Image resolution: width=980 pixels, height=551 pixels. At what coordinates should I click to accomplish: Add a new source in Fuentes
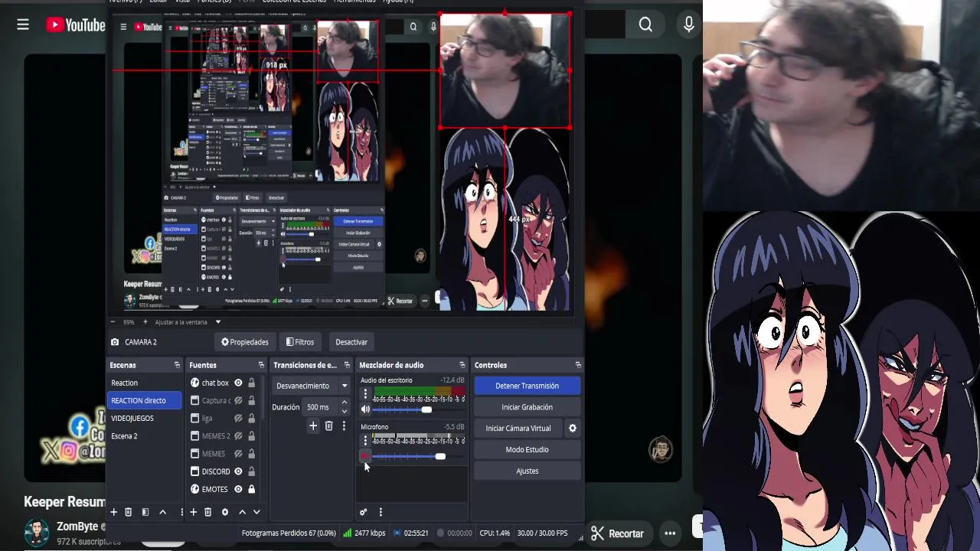pyautogui.click(x=193, y=512)
